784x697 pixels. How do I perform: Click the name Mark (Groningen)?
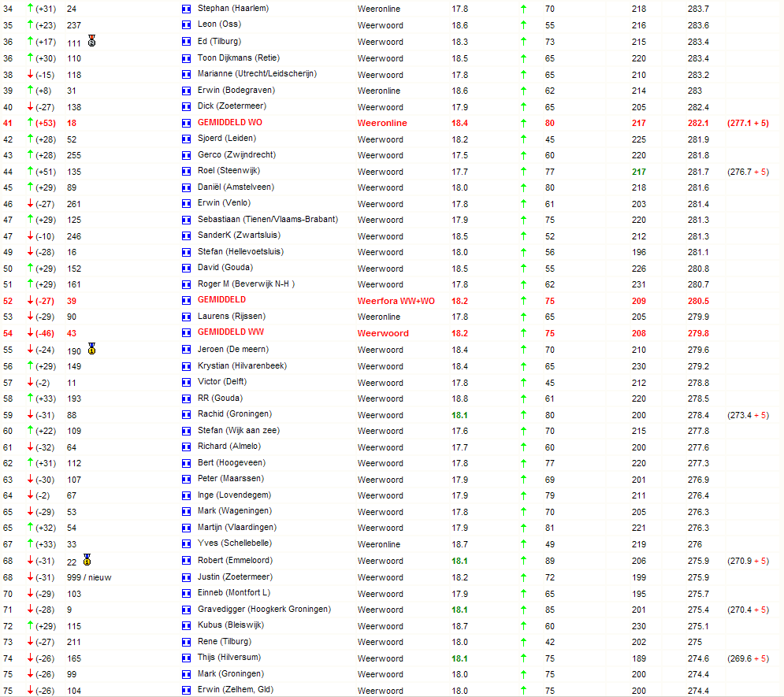pos(231,673)
